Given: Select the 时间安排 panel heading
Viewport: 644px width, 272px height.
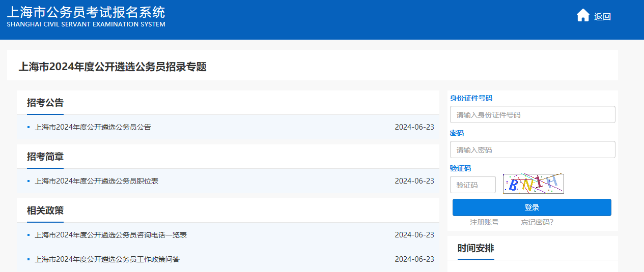Looking at the screenshot, I should point(475,248).
